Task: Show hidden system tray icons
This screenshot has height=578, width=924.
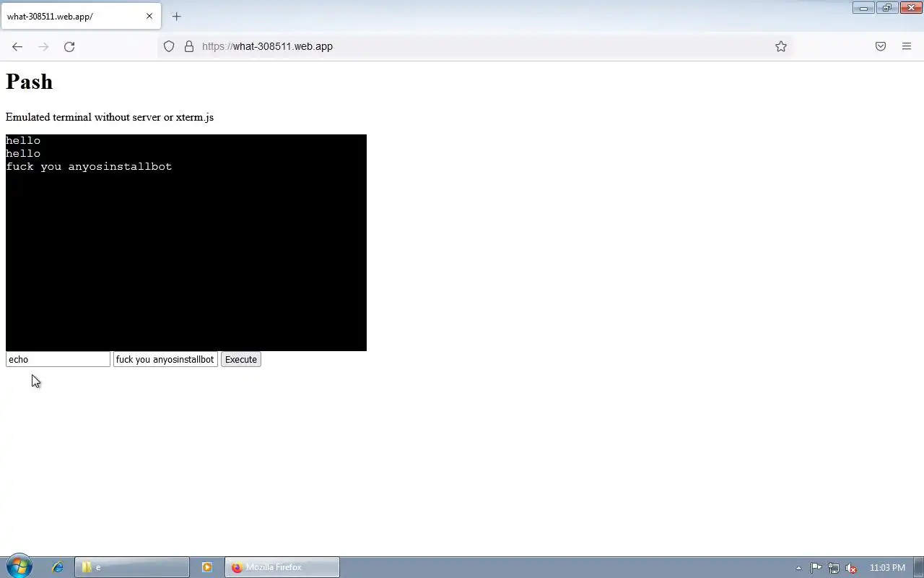Action: 798,568
